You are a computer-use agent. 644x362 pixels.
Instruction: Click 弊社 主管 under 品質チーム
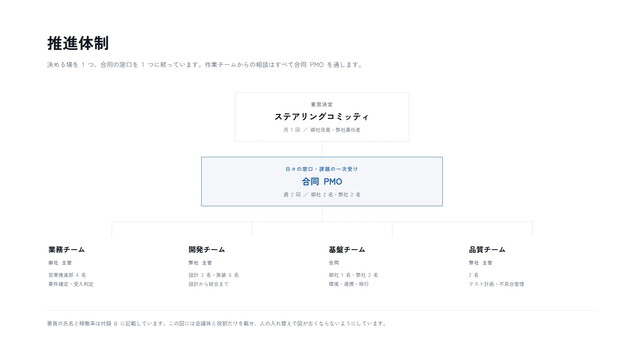pos(481,263)
